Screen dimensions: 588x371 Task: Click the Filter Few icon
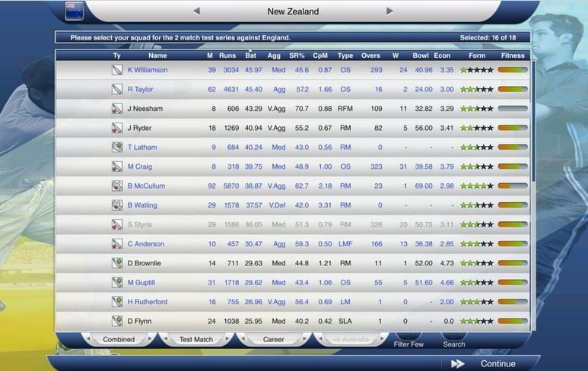(408, 335)
